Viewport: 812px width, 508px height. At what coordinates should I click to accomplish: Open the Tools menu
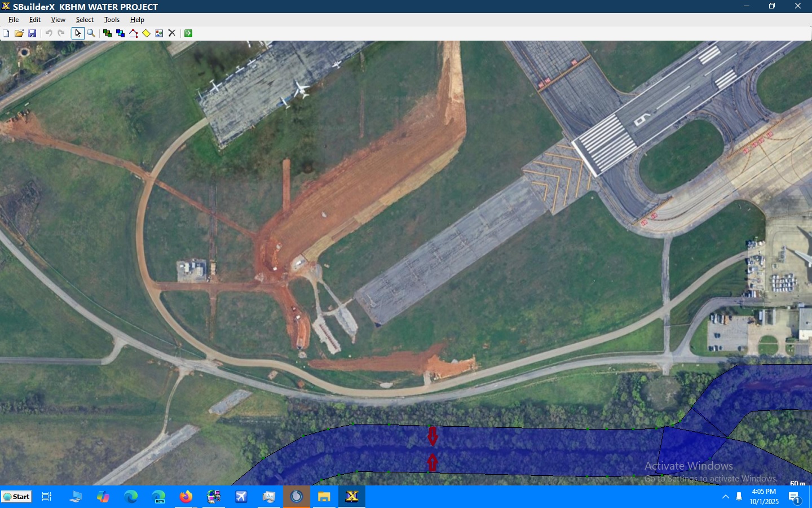pos(112,20)
